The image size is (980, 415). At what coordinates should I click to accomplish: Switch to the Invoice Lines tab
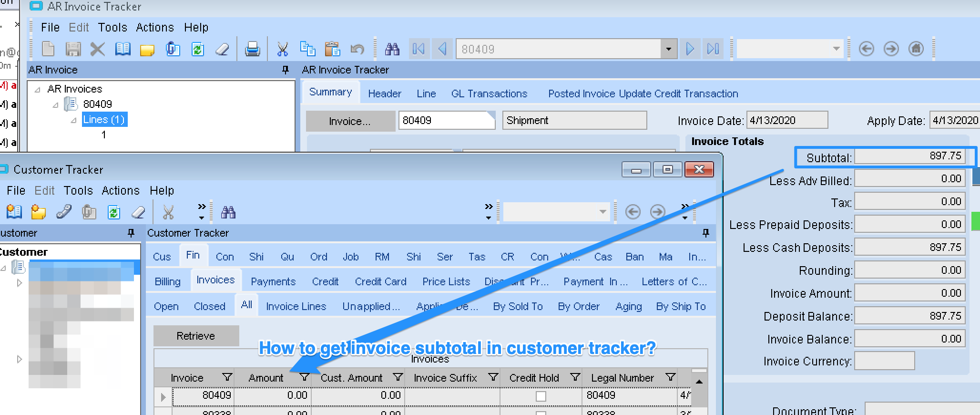(x=296, y=306)
